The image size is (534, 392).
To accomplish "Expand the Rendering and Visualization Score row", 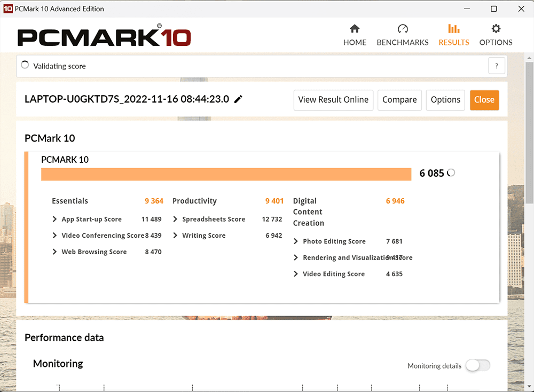I will click(296, 257).
